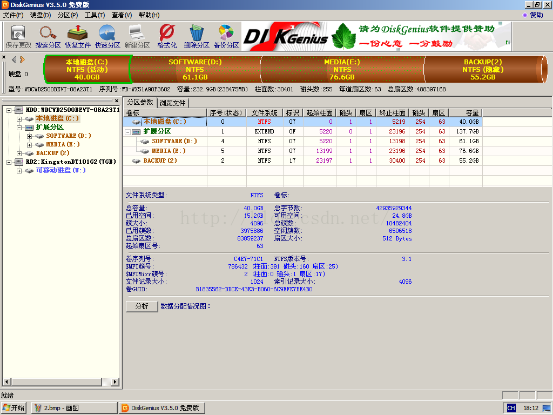Open the 工具(T) menu
The height and width of the screenshot is (415, 553).
tap(95, 15)
